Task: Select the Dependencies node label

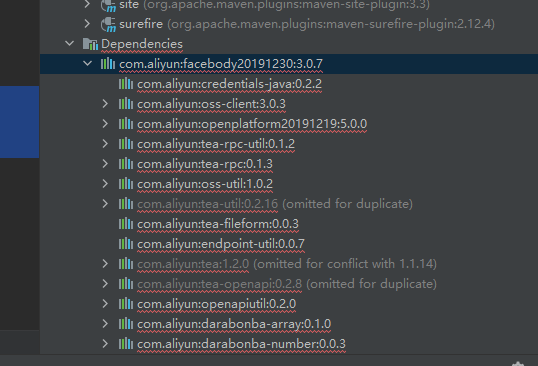Action: [142, 44]
